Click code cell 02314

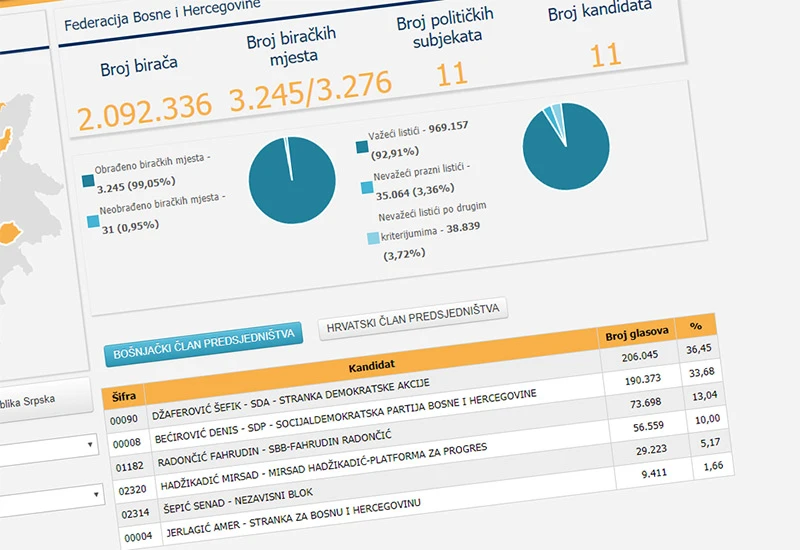pos(135,514)
